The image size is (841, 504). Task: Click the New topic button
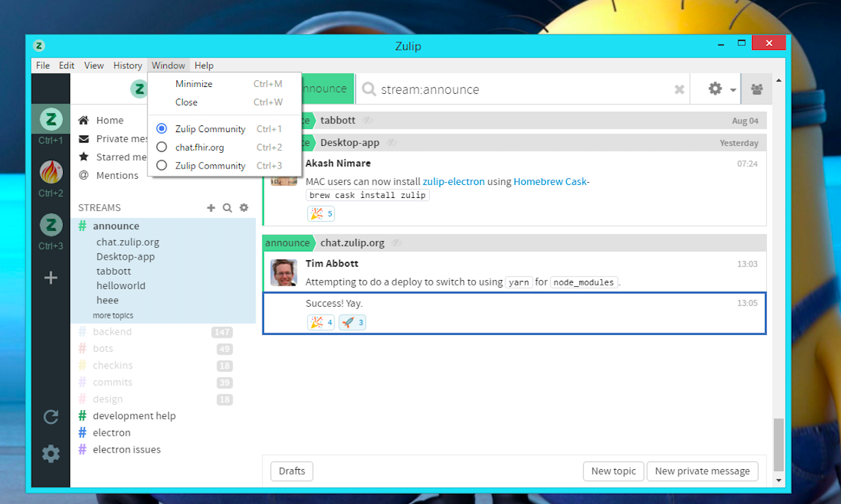(613, 471)
